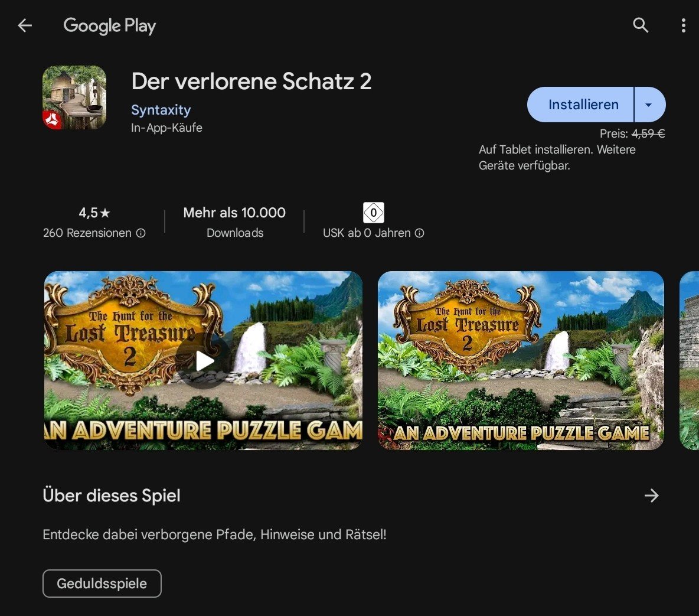Tap the 4,5 star rating

[x=94, y=213]
